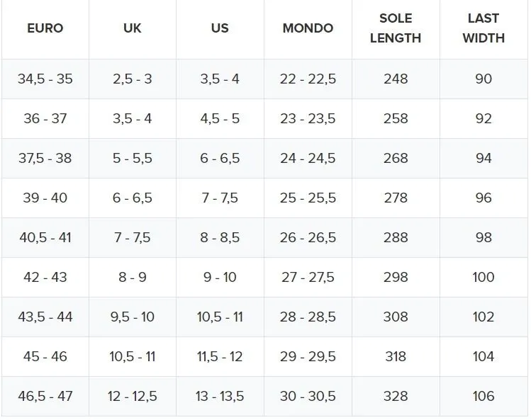Click the SOLE LENGTH column header

click(396, 29)
